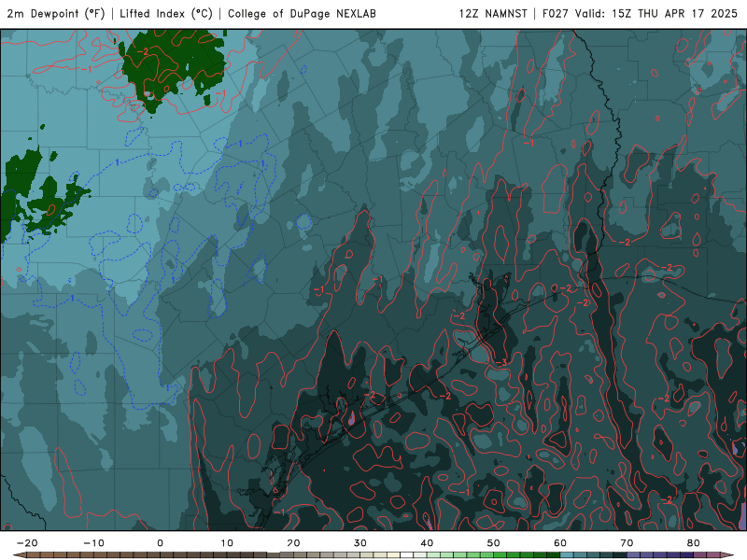
Task: Click the '10' colorbar label
Action: pyautogui.click(x=227, y=543)
